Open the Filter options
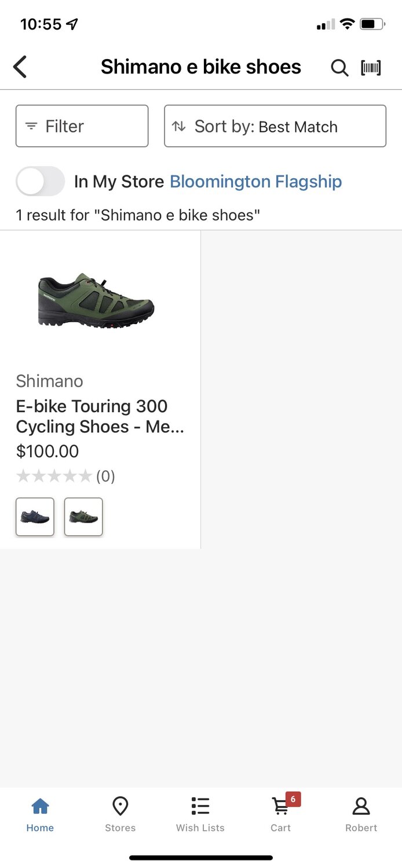 (82, 126)
